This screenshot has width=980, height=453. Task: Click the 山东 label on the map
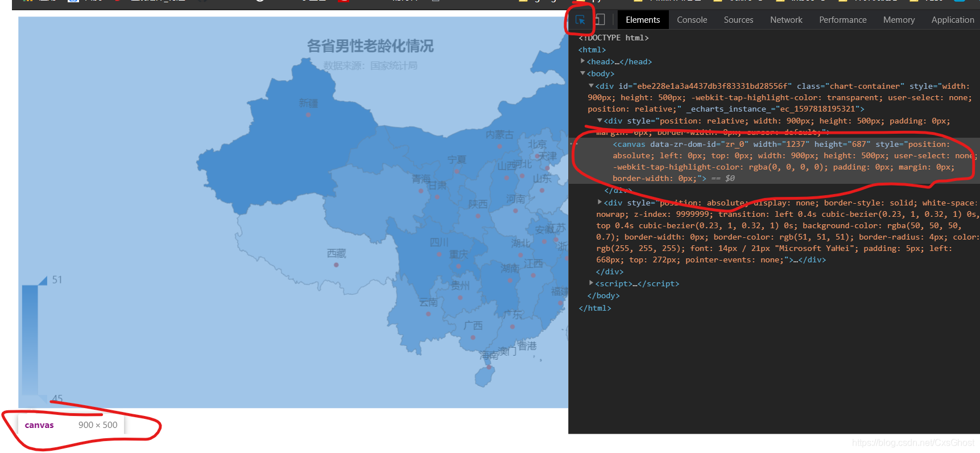click(542, 178)
